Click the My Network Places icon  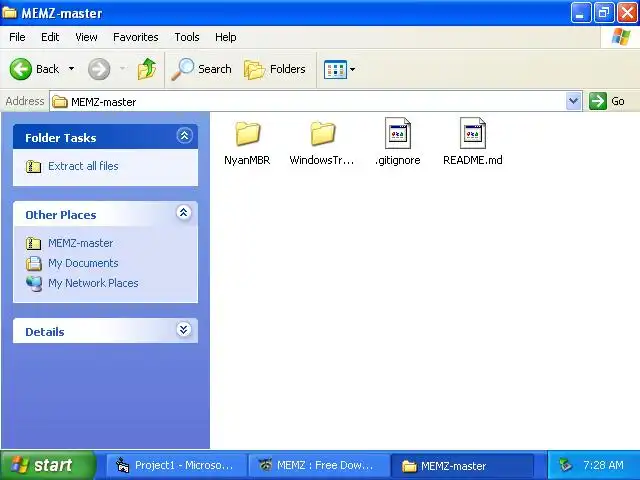33,284
